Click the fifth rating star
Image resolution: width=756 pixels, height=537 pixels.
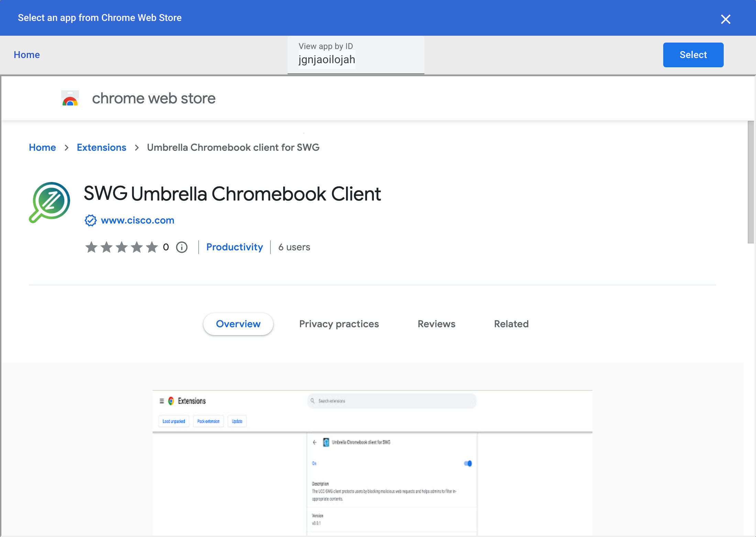pos(152,247)
